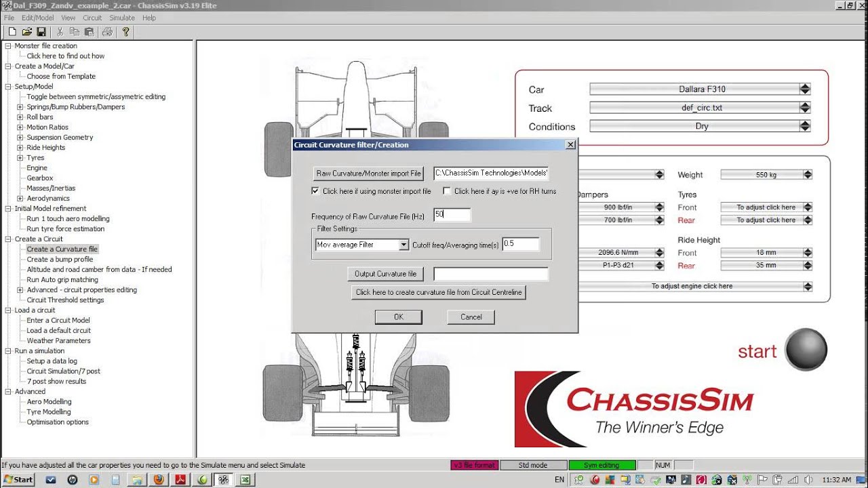Screen dimensions: 868x488
Task: Open Firefox from the taskbar
Action: 159,480
